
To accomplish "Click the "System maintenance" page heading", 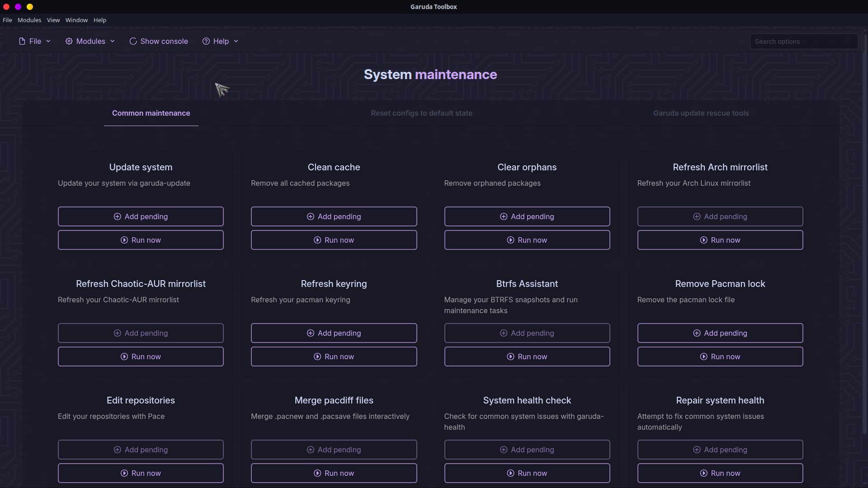I will 430,75.
